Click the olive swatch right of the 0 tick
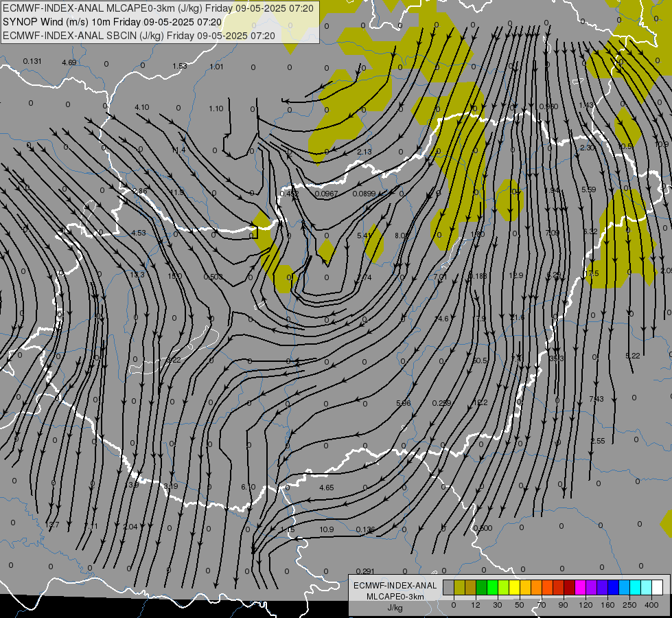 tap(459, 587)
